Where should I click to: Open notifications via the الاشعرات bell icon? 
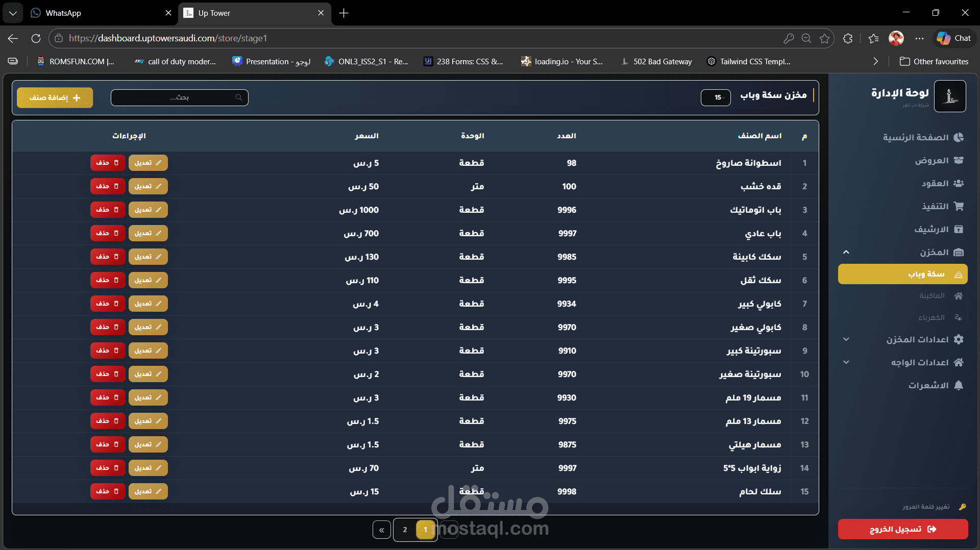pos(960,385)
